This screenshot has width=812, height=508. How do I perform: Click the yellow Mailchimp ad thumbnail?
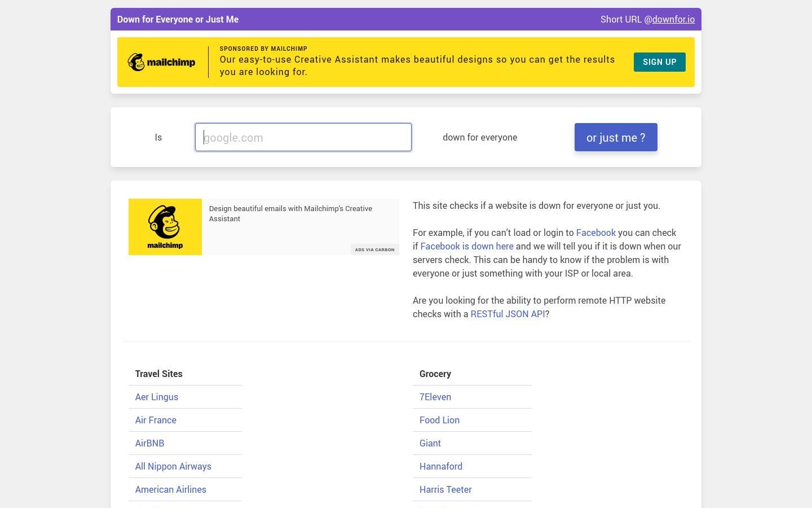click(x=165, y=227)
